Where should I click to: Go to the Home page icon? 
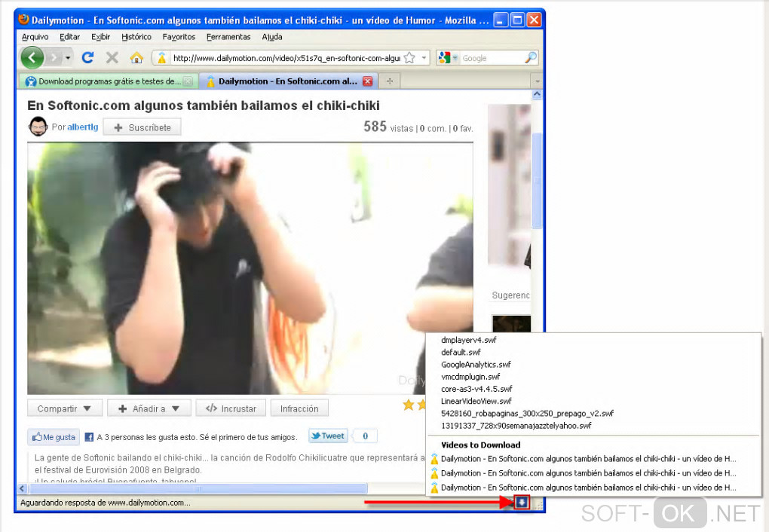[136, 58]
